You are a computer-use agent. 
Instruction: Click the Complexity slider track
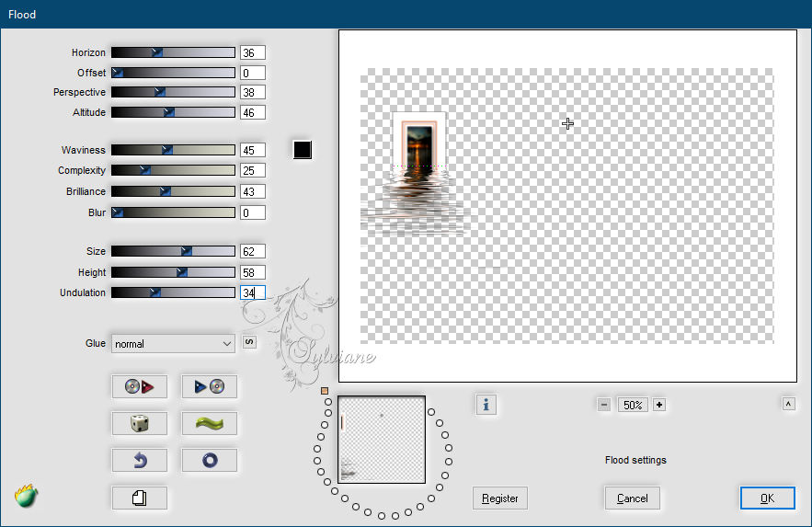173,170
